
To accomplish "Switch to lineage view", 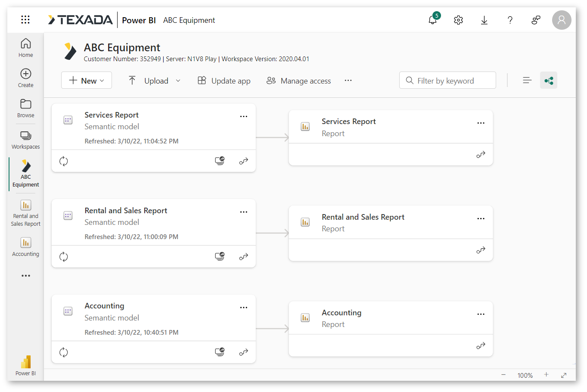I will click(x=549, y=80).
